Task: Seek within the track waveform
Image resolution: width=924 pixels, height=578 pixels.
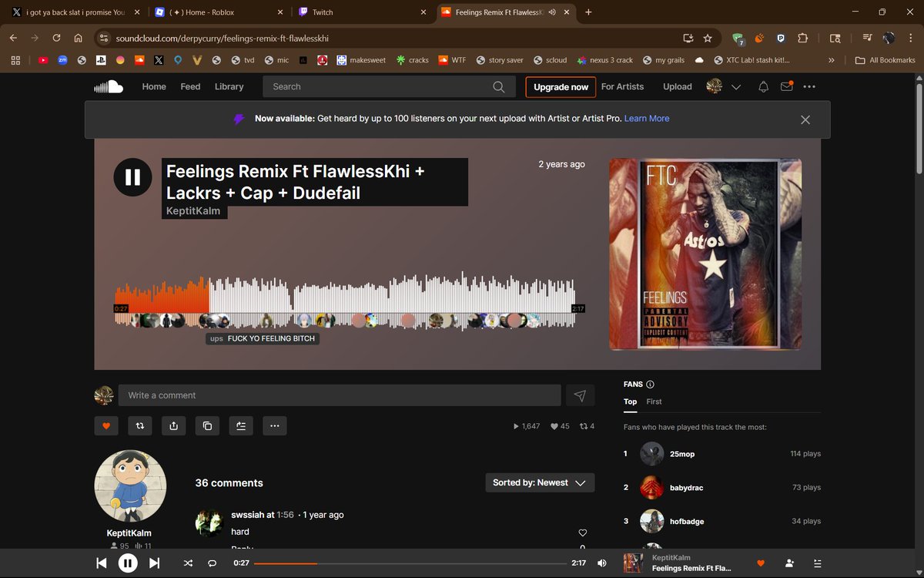Action: [x=345, y=301]
